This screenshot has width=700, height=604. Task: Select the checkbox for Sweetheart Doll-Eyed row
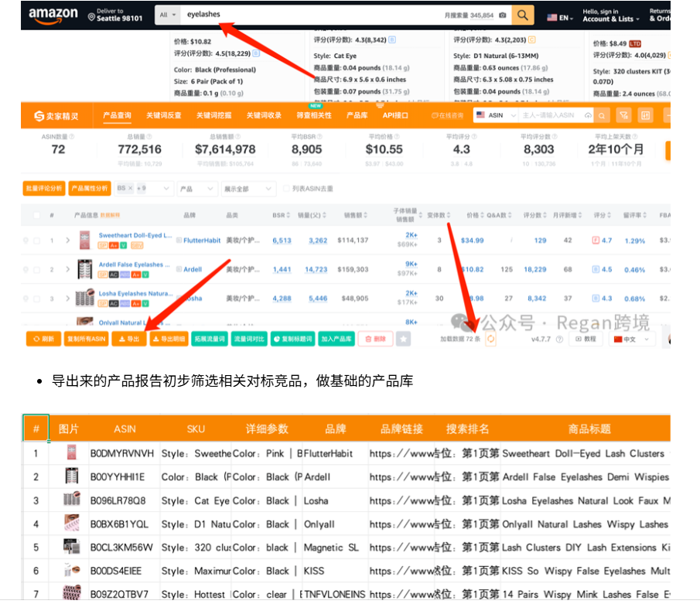pyautogui.click(x=36, y=241)
